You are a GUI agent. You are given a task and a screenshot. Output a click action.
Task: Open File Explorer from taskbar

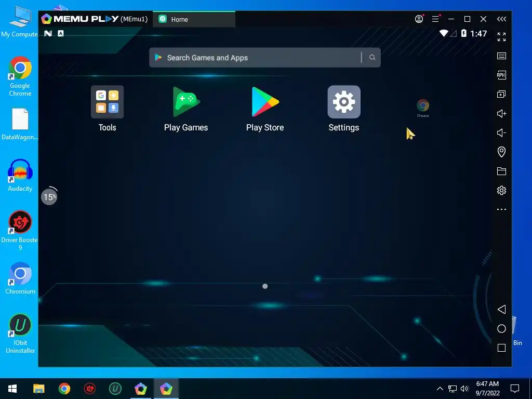[x=38, y=389]
